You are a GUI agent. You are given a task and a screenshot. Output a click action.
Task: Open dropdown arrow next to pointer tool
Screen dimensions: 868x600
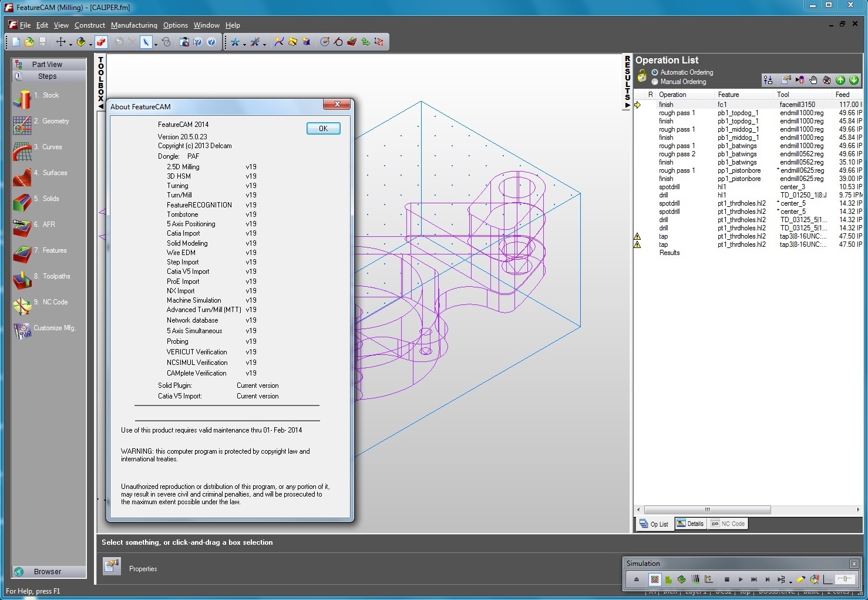156,44
